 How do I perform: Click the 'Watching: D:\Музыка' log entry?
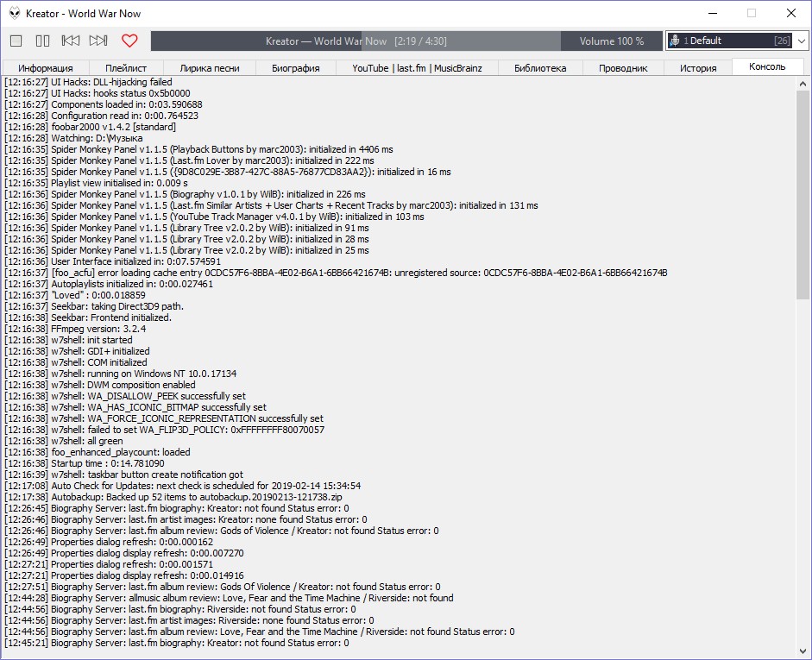[73, 138]
